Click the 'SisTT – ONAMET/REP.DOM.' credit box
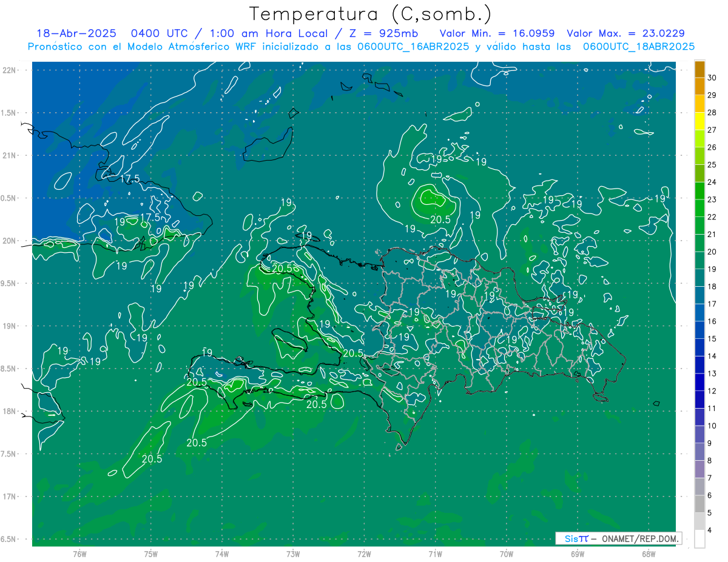The height and width of the screenshot is (562, 728). (x=618, y=538)
